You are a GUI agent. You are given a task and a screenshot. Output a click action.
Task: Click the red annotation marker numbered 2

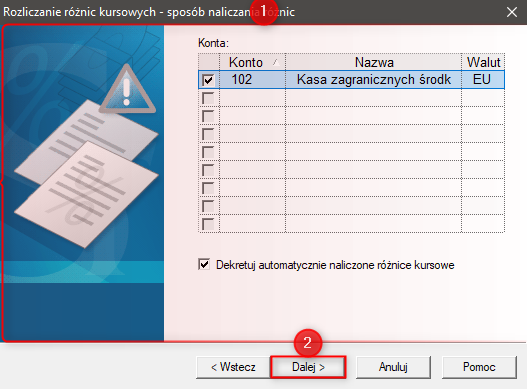pos(308,343)
